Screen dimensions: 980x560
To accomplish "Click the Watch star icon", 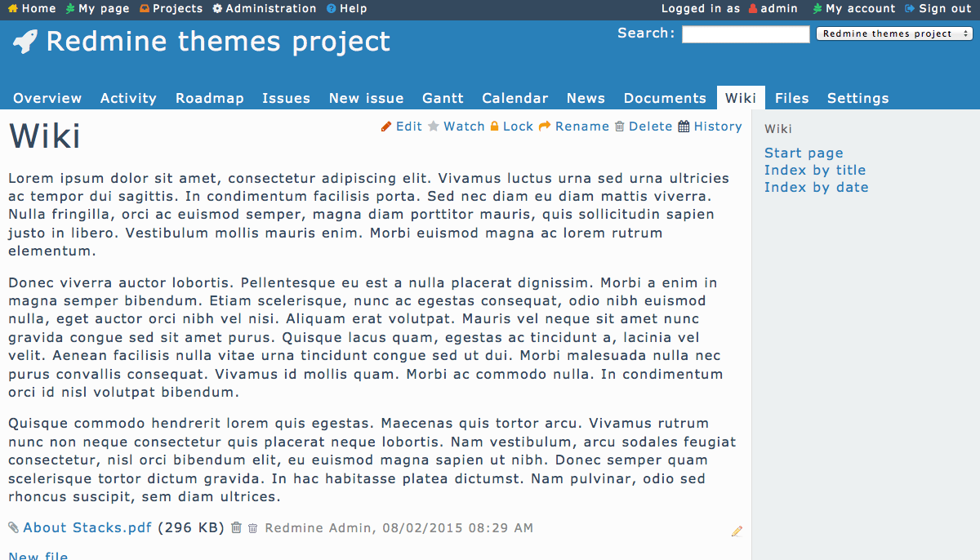I will [x=434, y=127].
